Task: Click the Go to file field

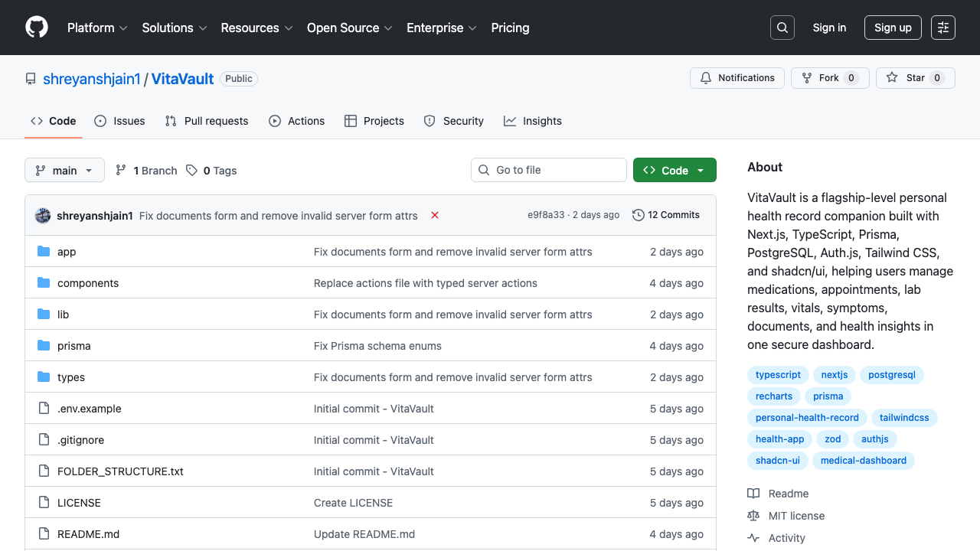Action: pyautogui.click(x=548, y=169)
